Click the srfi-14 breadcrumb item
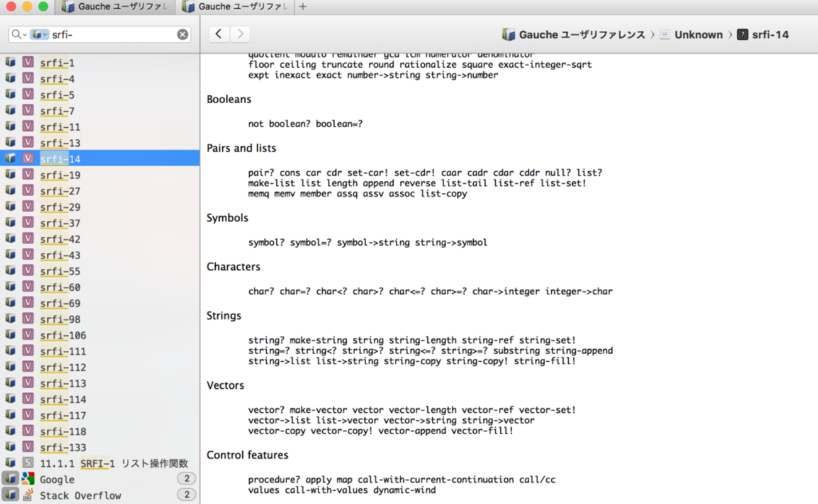Viewport: 818px width, 504px height. point(763,35)
